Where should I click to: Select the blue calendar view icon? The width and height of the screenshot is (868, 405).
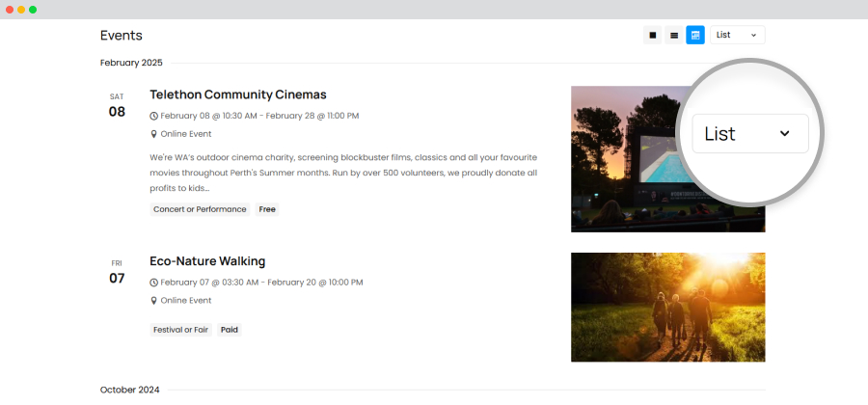point(695,35)
